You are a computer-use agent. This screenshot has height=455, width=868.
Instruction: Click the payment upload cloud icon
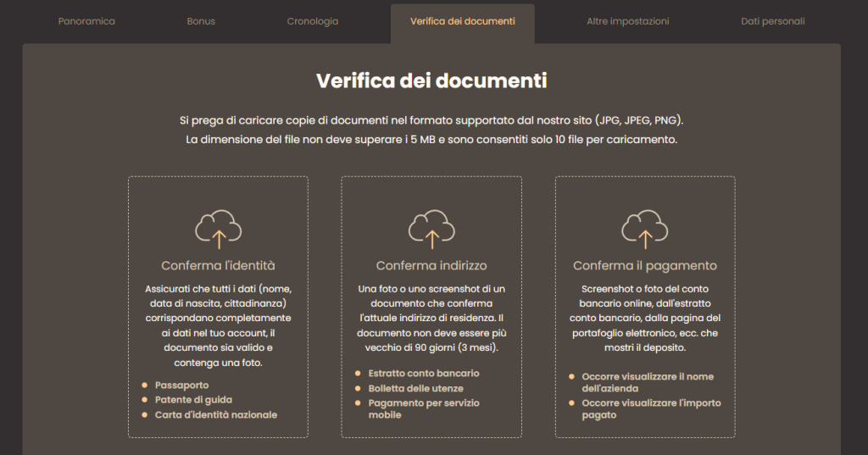point(645,228)
